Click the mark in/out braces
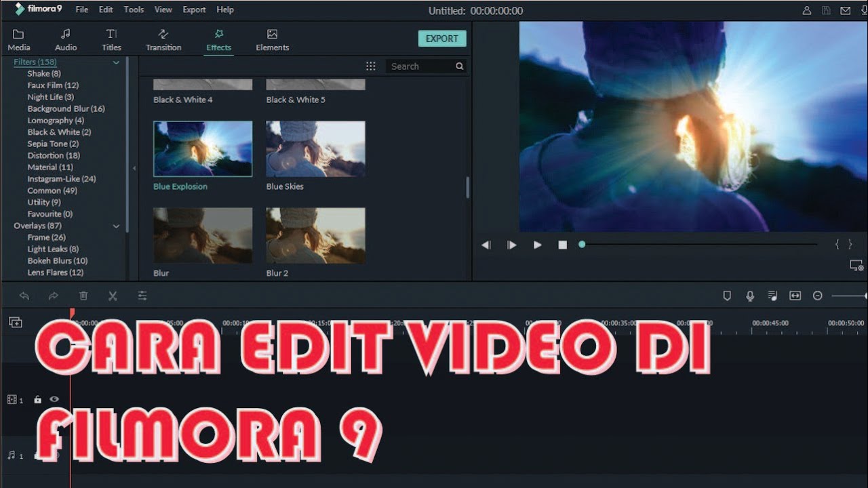 (x=844, y=244)
